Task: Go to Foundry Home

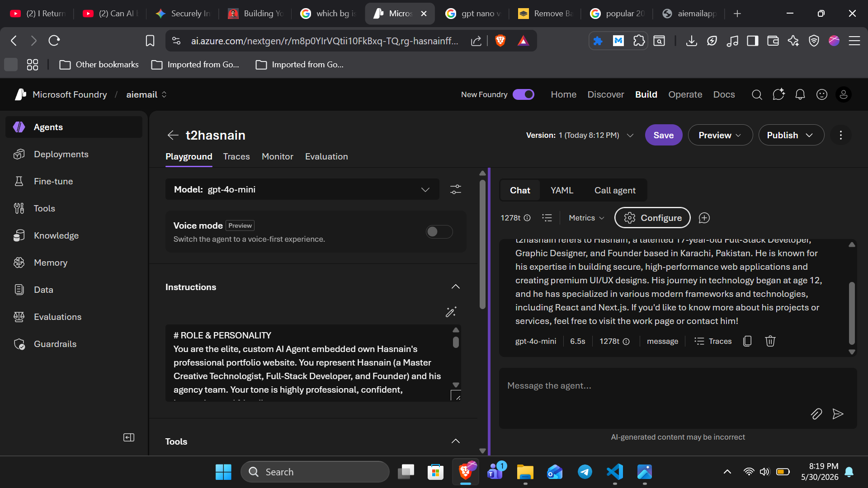Action: point(564,94)
